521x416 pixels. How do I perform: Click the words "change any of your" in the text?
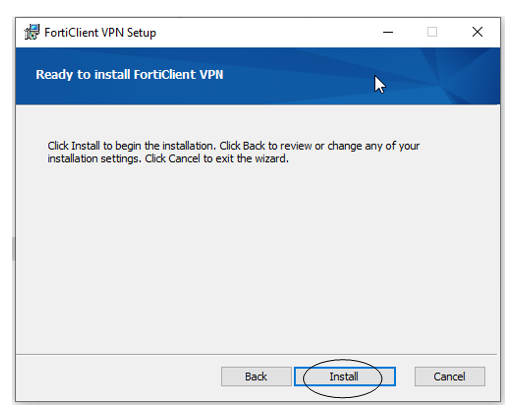coord(373,146)
